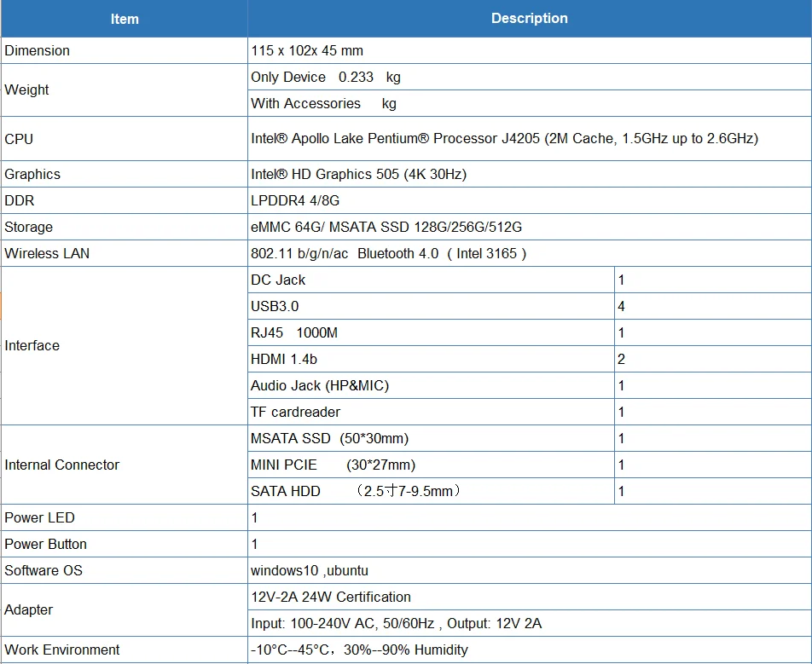
Task: Click 'MSATA SSD (50*30mm)' cell
Action: 431,438
